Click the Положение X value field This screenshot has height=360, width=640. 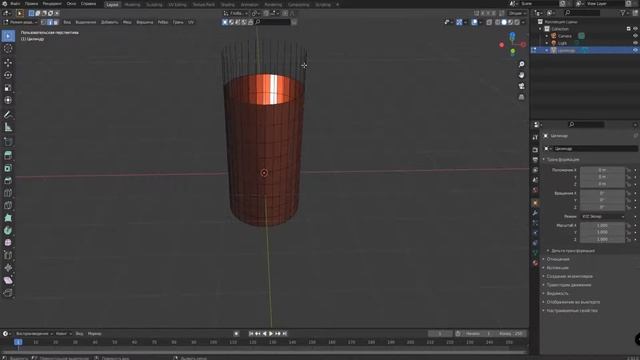(602, 170)
